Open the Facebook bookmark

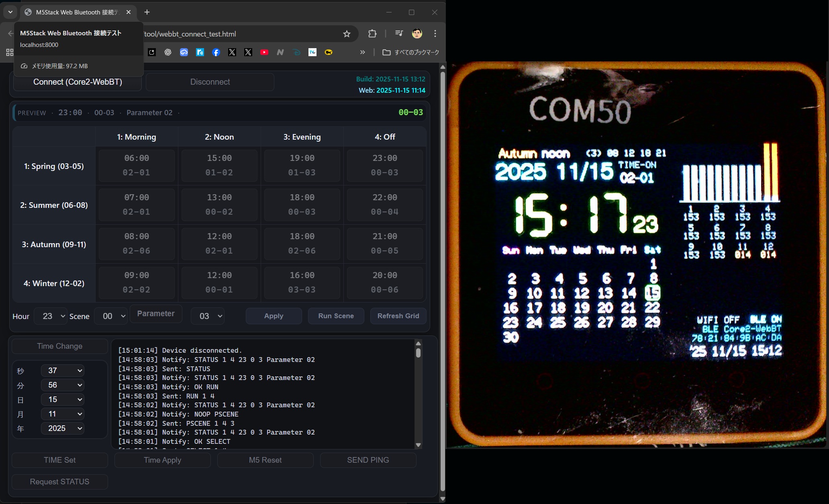point(216,52)
